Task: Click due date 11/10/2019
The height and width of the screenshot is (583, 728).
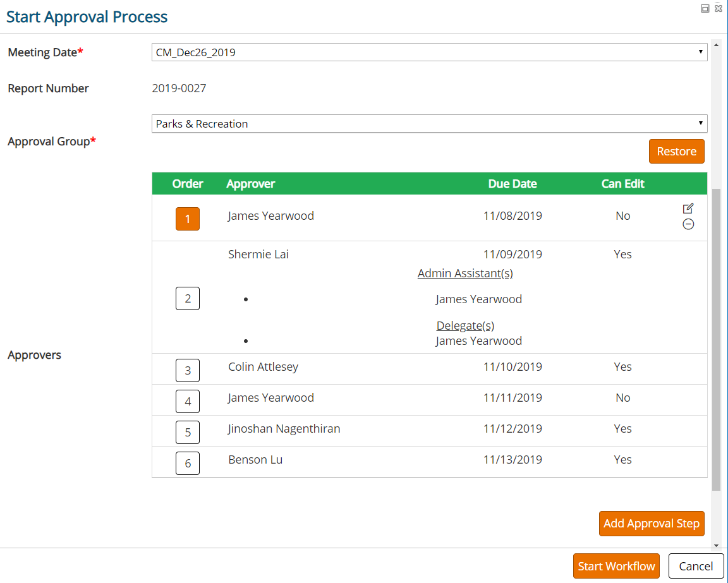Action: [x=513, y=367]
